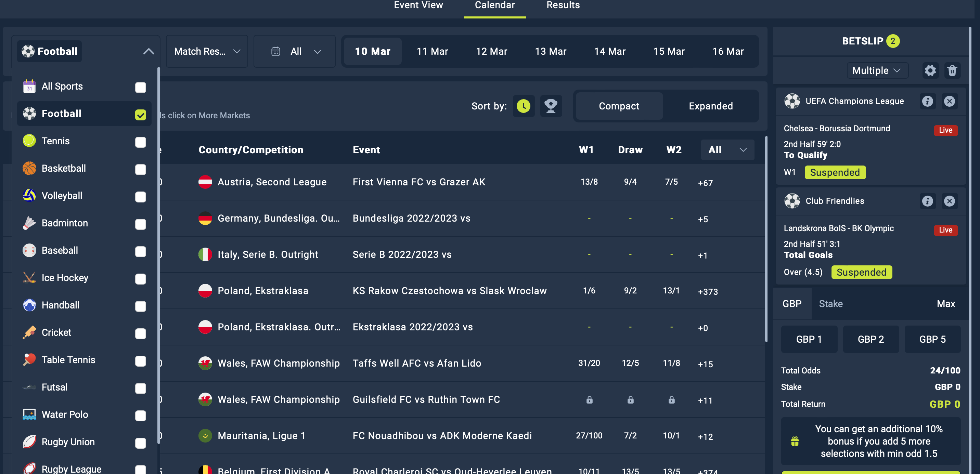The image size is (980, 474).
Task: Open the Match Result market dropdown
Action: [x=207, y=51]
